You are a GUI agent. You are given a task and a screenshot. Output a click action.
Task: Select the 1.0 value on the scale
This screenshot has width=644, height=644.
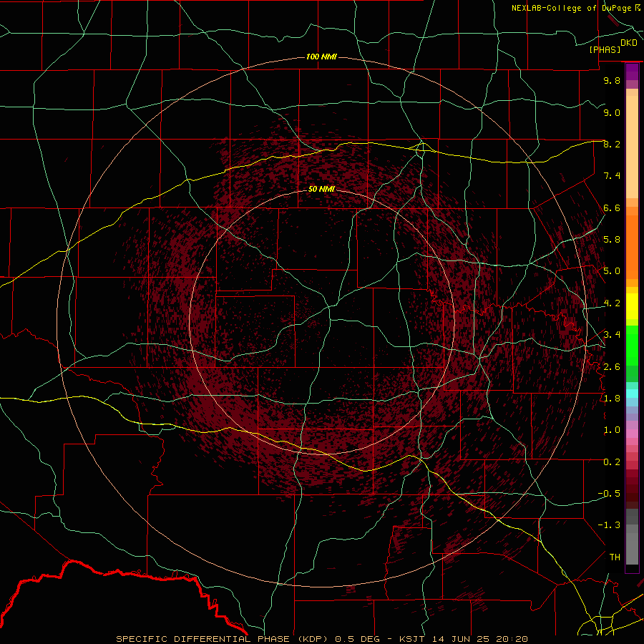point(612,430)
